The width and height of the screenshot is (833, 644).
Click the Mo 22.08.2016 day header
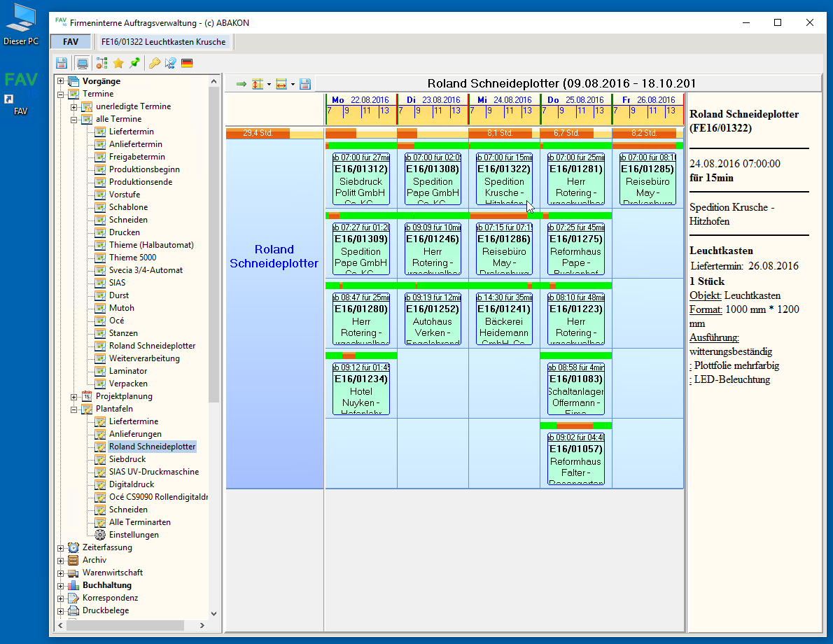click(x=360, y=100)
